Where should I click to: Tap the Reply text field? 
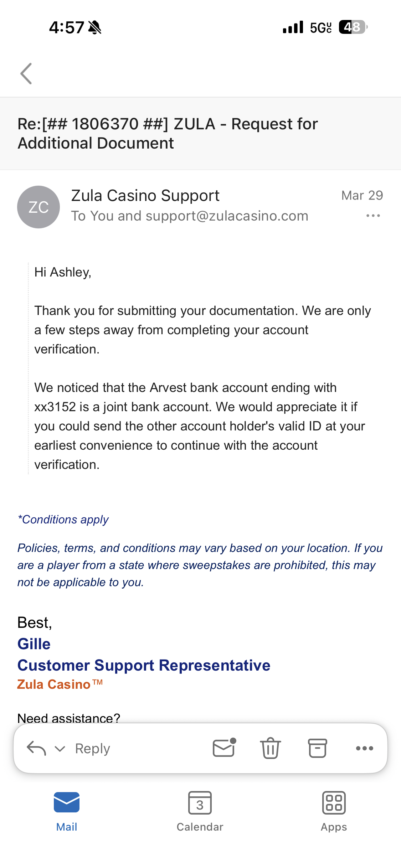click(93, 749)
